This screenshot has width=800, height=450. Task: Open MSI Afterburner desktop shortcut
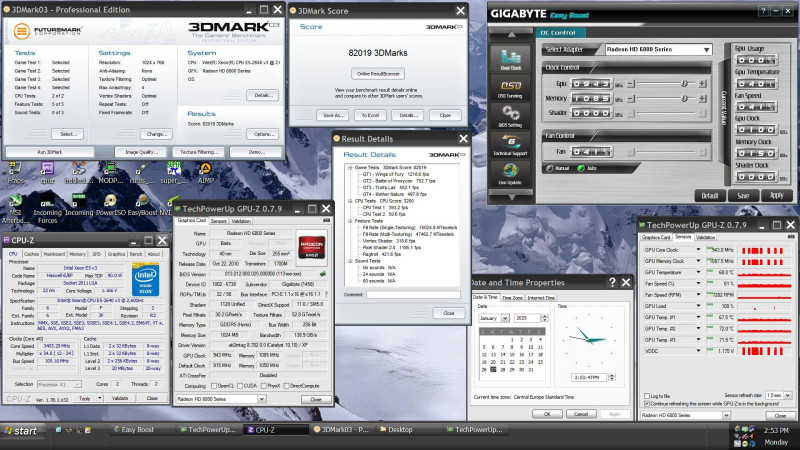tap(15, 209)
